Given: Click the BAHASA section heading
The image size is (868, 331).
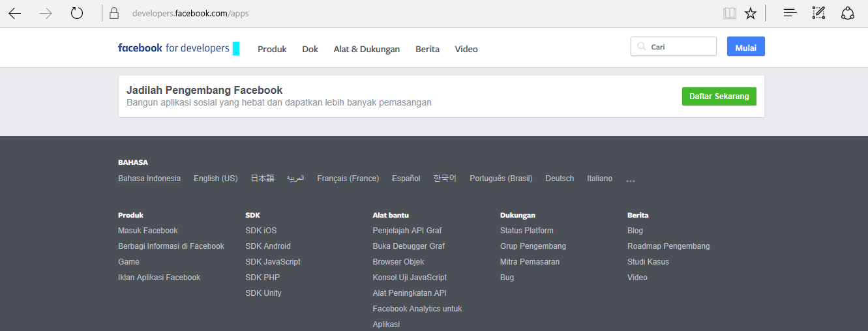Looking at the screenshot, I should [133, 162].
